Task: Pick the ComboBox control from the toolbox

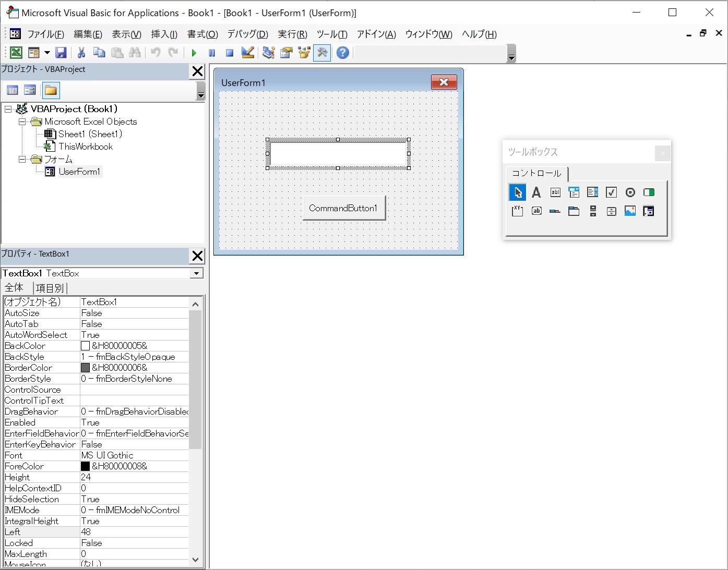Action: (x=574, y=192)
